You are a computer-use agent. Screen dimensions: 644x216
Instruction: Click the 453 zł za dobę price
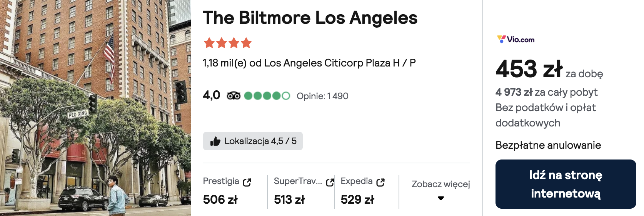pos(549,69)
